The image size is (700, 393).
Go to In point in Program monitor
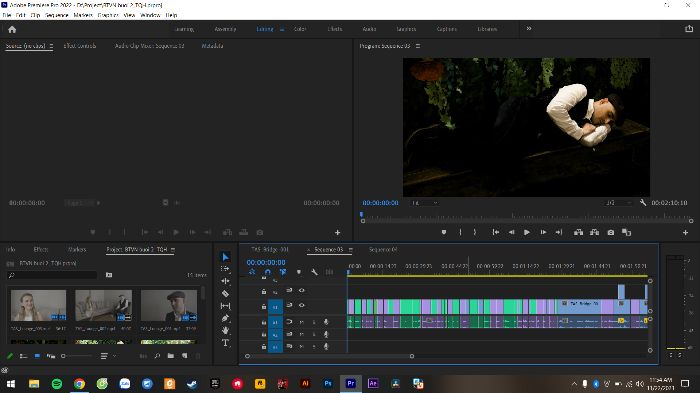point(496,232)
